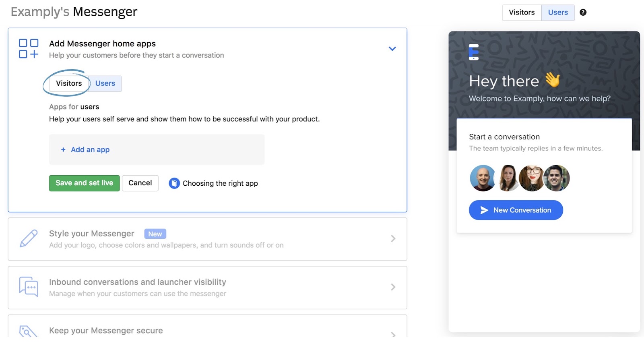Click the help question mark icon
This screenshot has height=344, width=644.
(x=583, y=12)
